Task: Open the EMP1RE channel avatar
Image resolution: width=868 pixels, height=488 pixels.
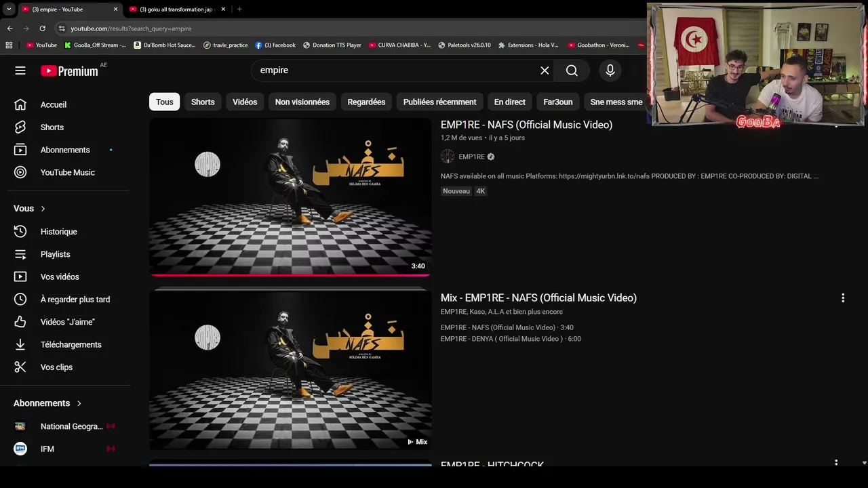Action: (x=448, y=157)
